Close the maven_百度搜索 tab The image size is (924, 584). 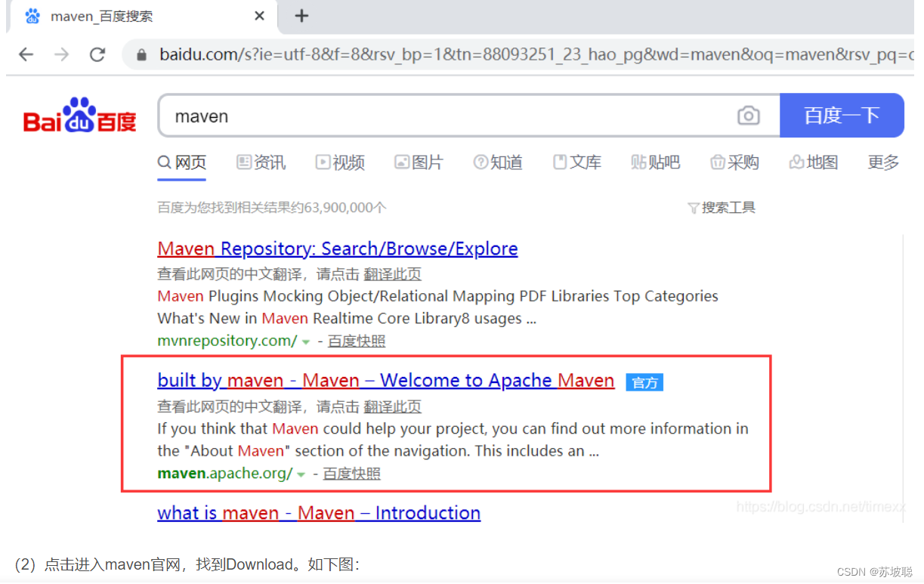[x=259, y=16]
